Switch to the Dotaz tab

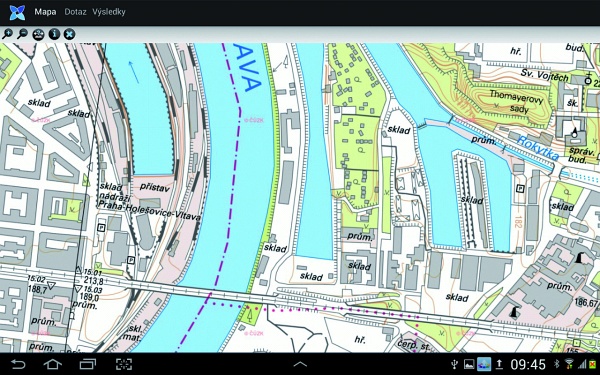pos(75,12)
